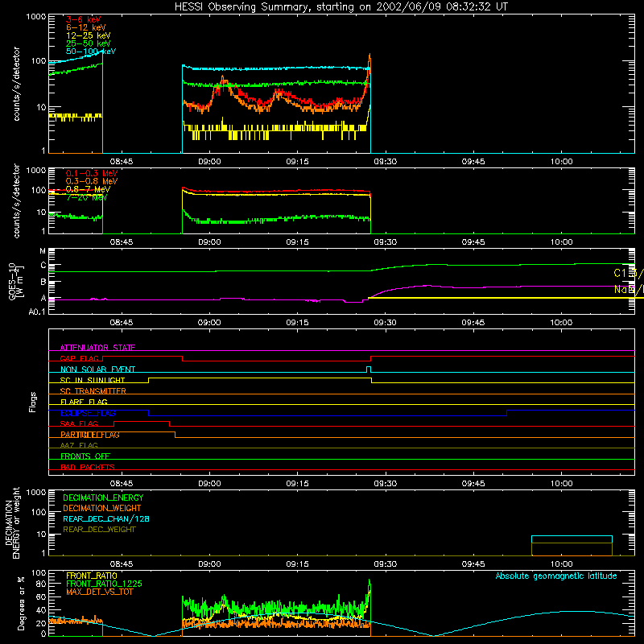644x644 pixels.
Task: Click the Absolute geomagnetic latitude label
Action: pyautogui.click(x=556, y=576)
